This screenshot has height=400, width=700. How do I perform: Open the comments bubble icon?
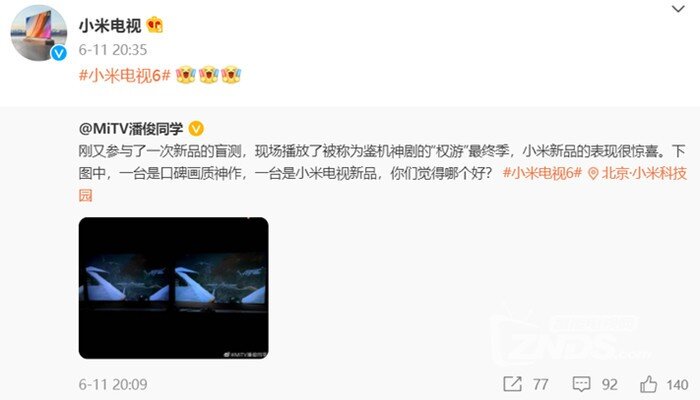(x=581, y=384)
